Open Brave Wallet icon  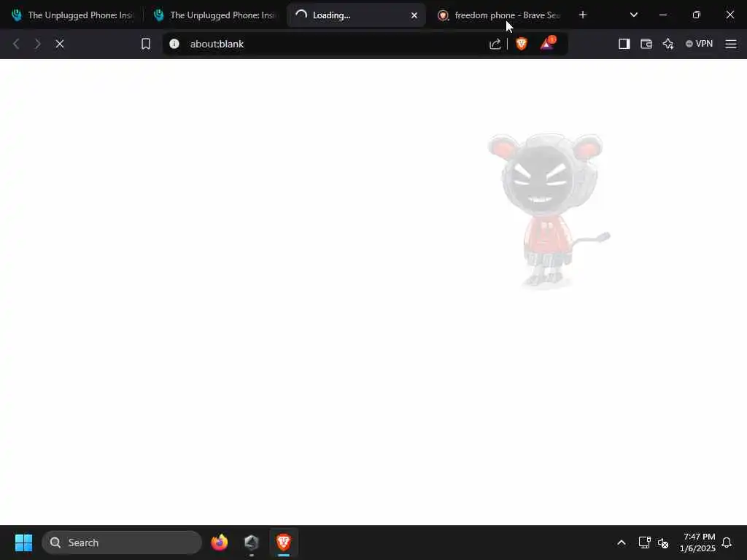point(646,44)
